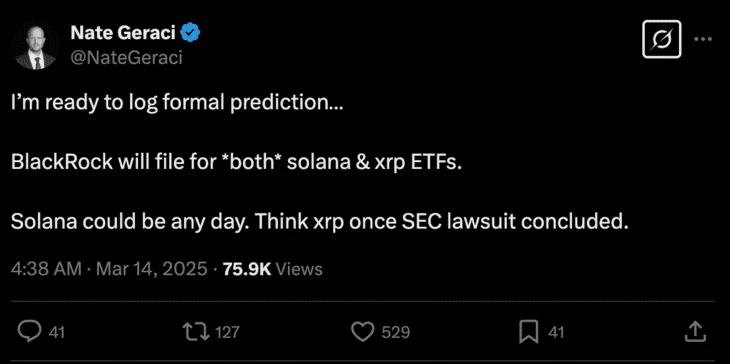Click the BlackRock solana & xrp ETFs sentence
The width and height of the screenshot is (730, 364).
coord(237,163)
